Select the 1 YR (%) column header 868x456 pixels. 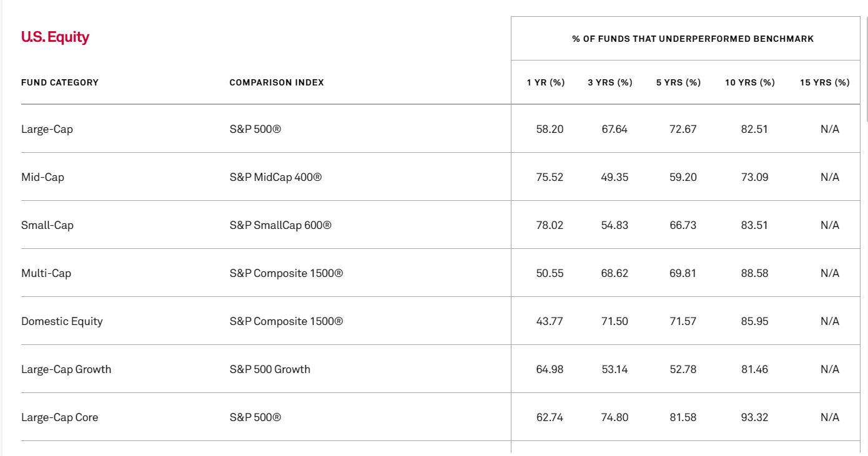tap(546, 82)
